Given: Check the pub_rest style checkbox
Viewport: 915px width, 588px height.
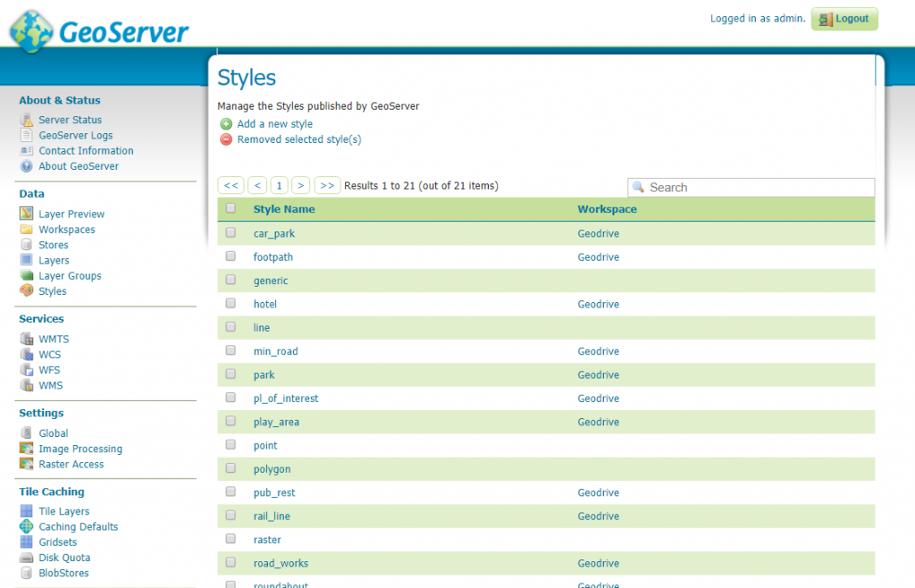Looking at the screenshot, I should pos(231,491).
